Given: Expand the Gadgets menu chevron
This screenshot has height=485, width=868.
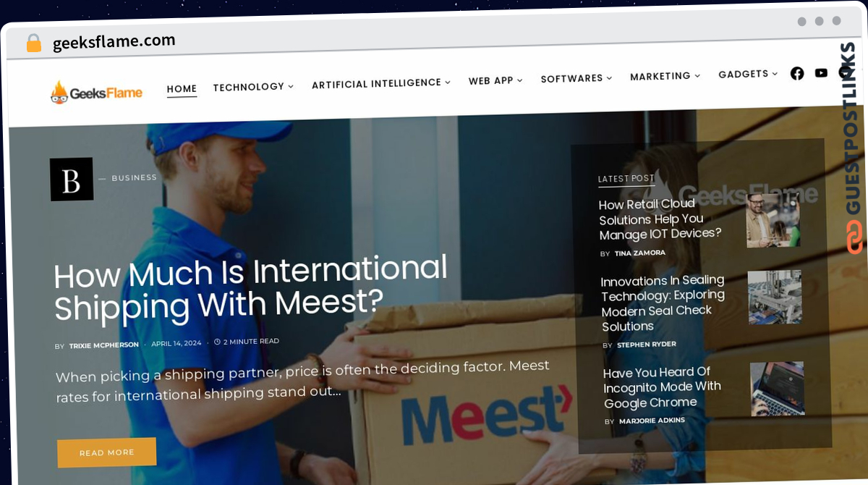Looking at the screenshot, I should click(775, 74).
